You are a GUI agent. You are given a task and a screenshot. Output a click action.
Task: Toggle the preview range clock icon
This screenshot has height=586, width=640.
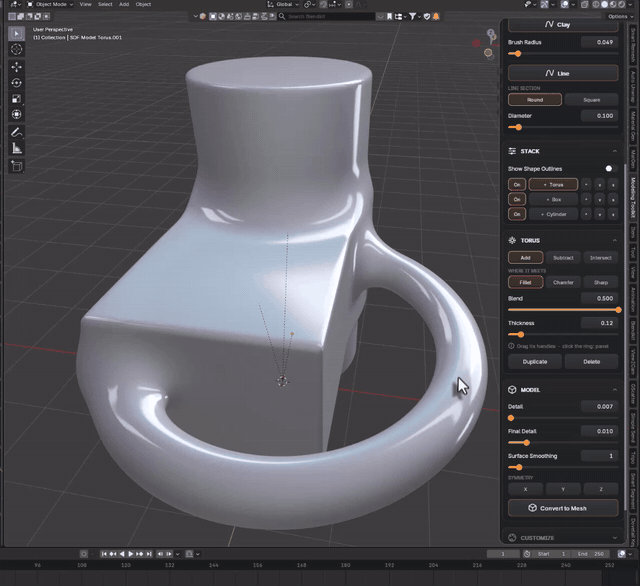click(527, 554)
